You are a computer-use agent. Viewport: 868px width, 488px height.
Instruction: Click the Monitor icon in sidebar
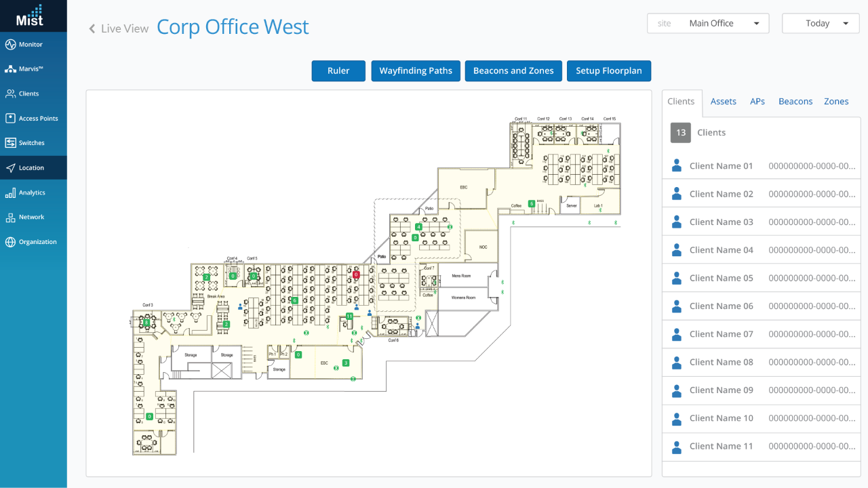tap(10, 45)
